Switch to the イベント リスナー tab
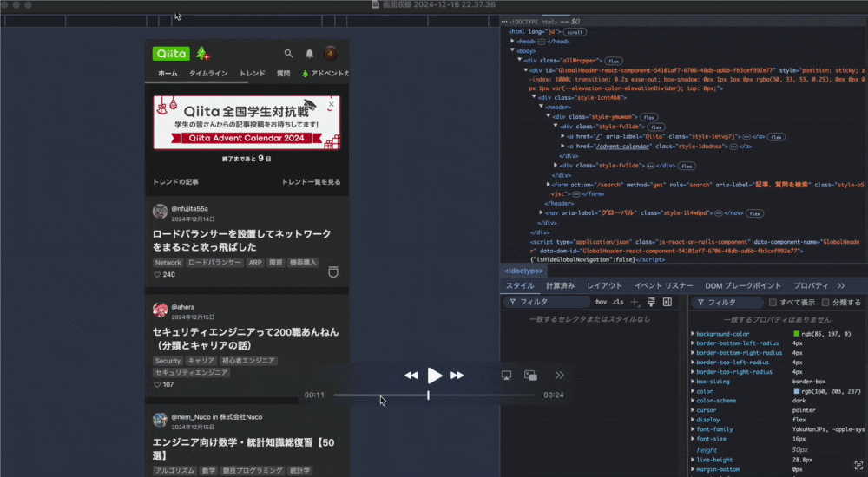This screenshot has width=868, height=477. pyautogui.click(x=664, y=285)
